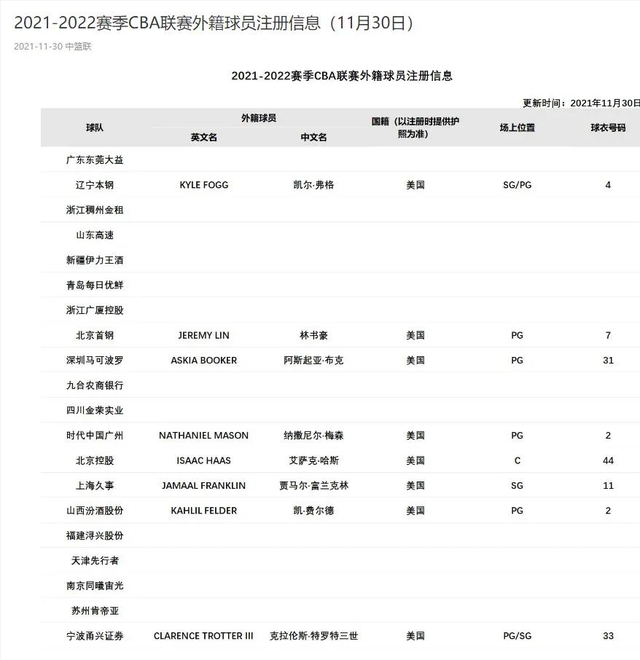Image resolution: width=640 pixels, height=660 pixels.
Task: Click the 球队 column header
Action: tap(95, 128)
